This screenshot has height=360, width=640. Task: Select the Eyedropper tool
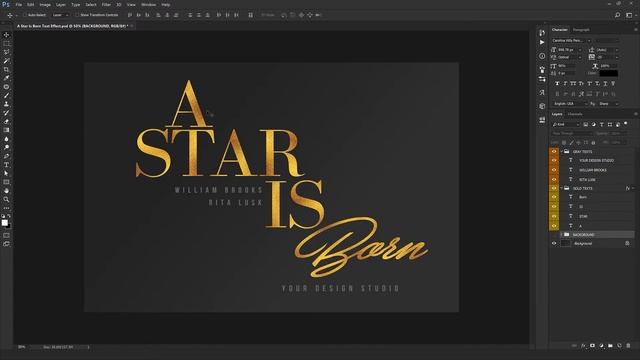tap(6, 78)
